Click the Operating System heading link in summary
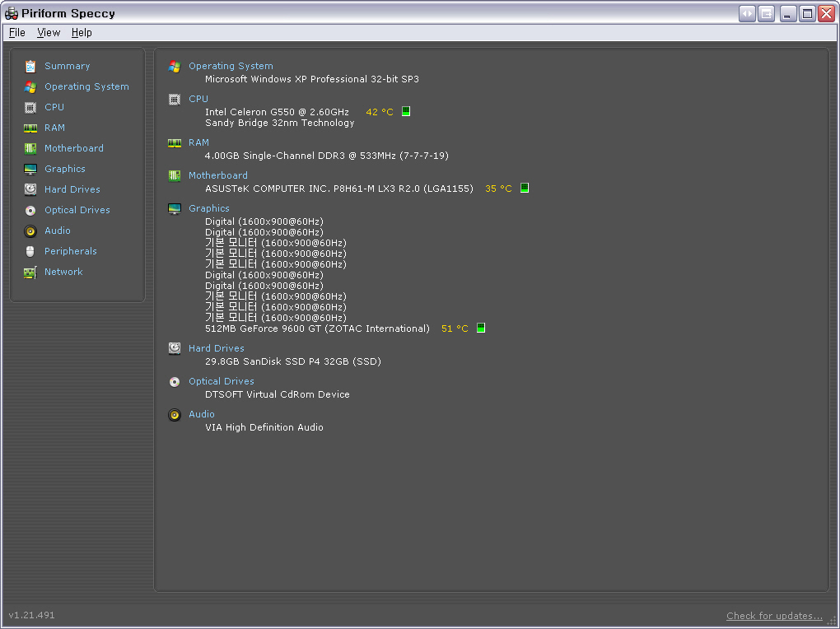The height and width of the screenshot is (629, 840). click(231, 66)
